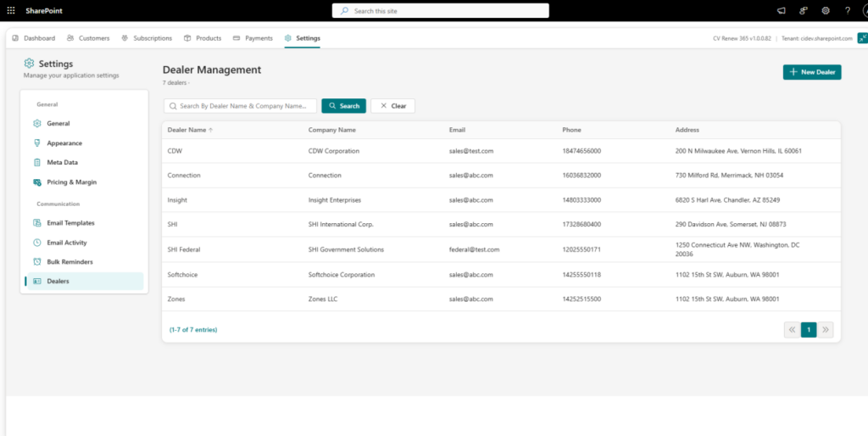Click the collapse view icon near tenant
This screenshot has height=436, width=868.
(862, 38)
